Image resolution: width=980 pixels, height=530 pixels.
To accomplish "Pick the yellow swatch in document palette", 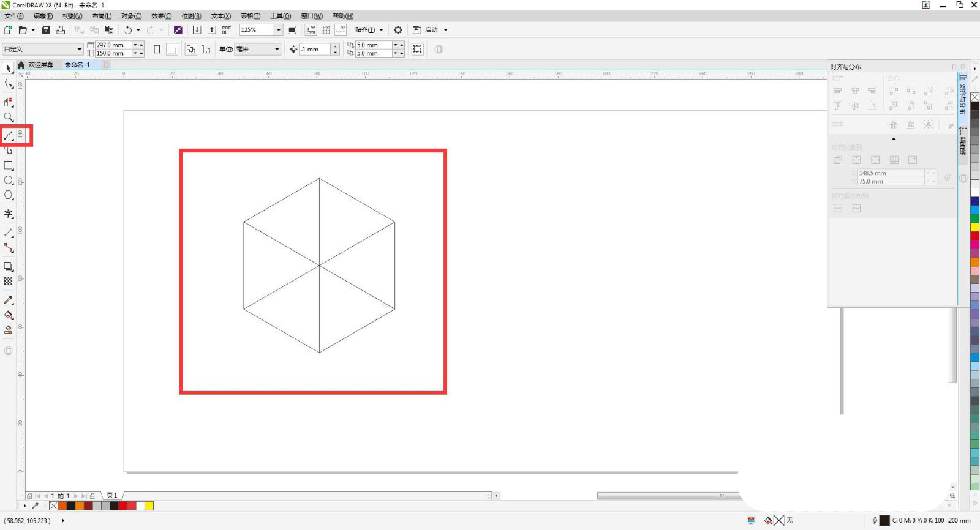I will point(149,506).
